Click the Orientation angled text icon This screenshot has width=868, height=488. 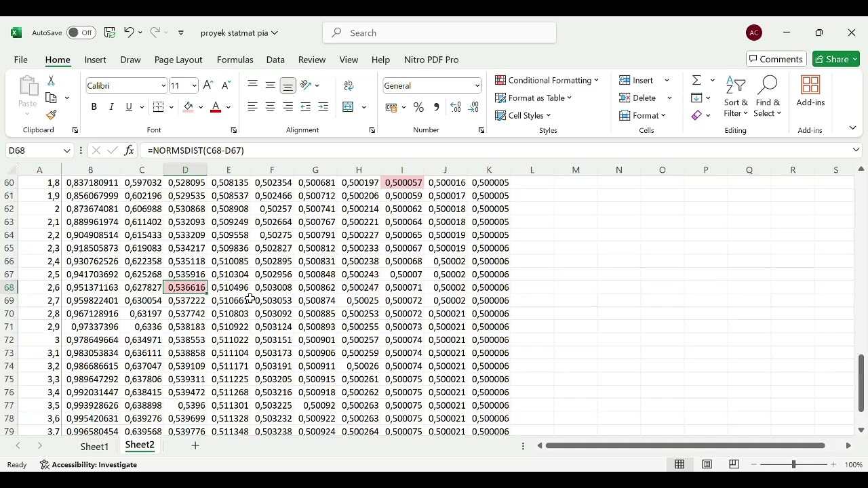(x=306, y=85)
